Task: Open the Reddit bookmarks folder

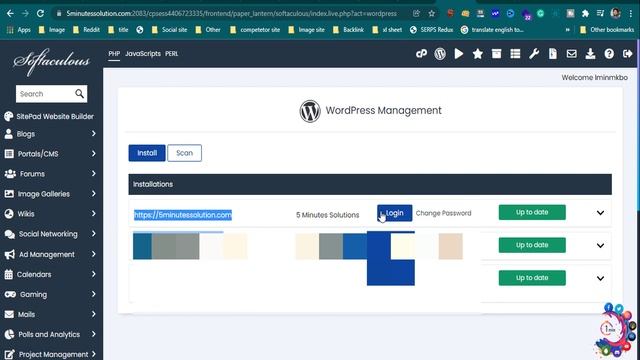Action: click(86, 30)
